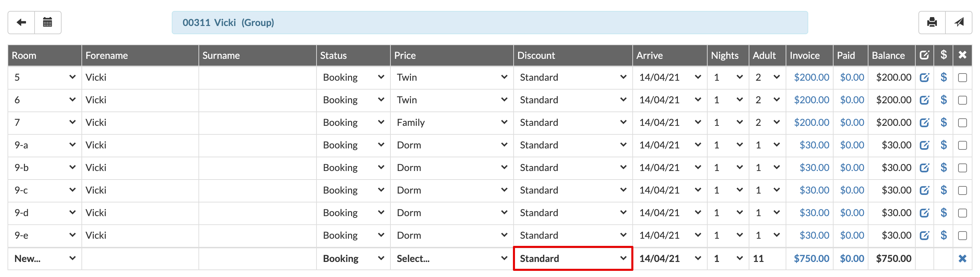Expand the New... room dropdown
980x277 pixels.
click(x=44, y=259)
